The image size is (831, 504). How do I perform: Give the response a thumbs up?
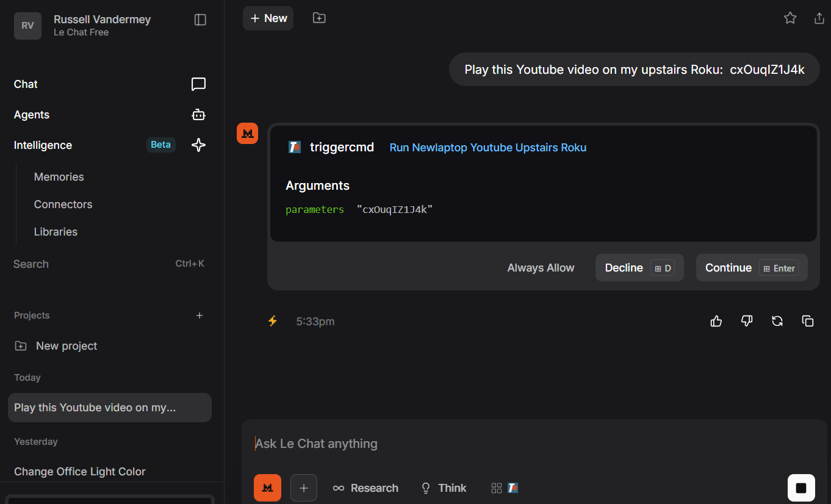coord(716,321)
